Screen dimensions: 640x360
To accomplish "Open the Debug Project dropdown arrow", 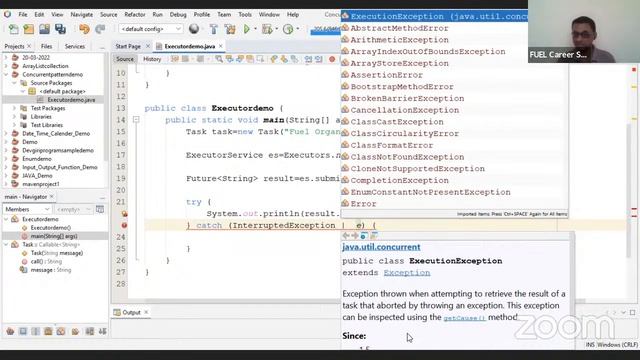I will point(276,29).
